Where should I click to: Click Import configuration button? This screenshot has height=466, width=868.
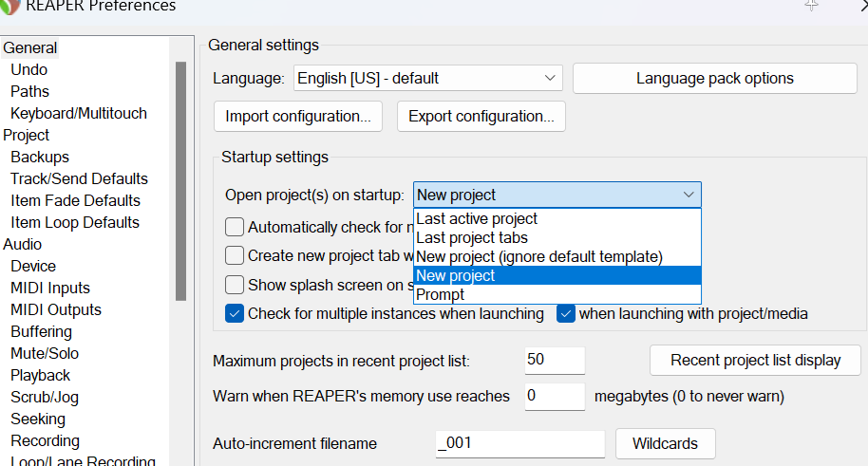pos(298,117)
